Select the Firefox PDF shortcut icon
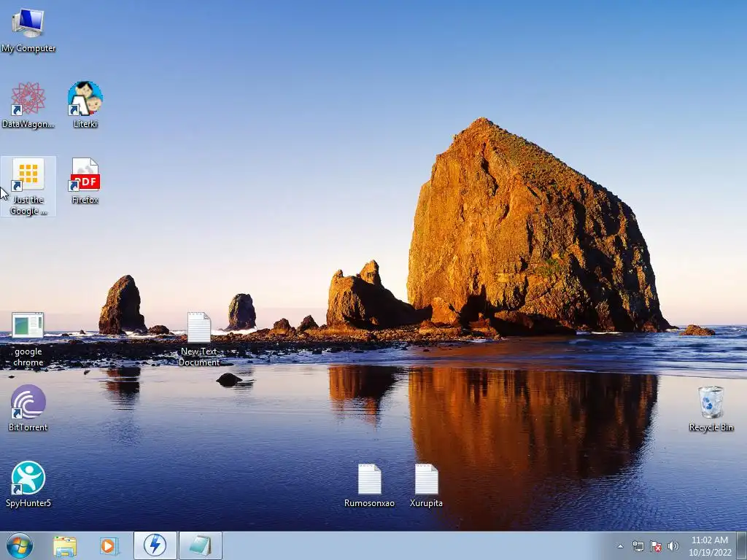 [x=85, y=181]
